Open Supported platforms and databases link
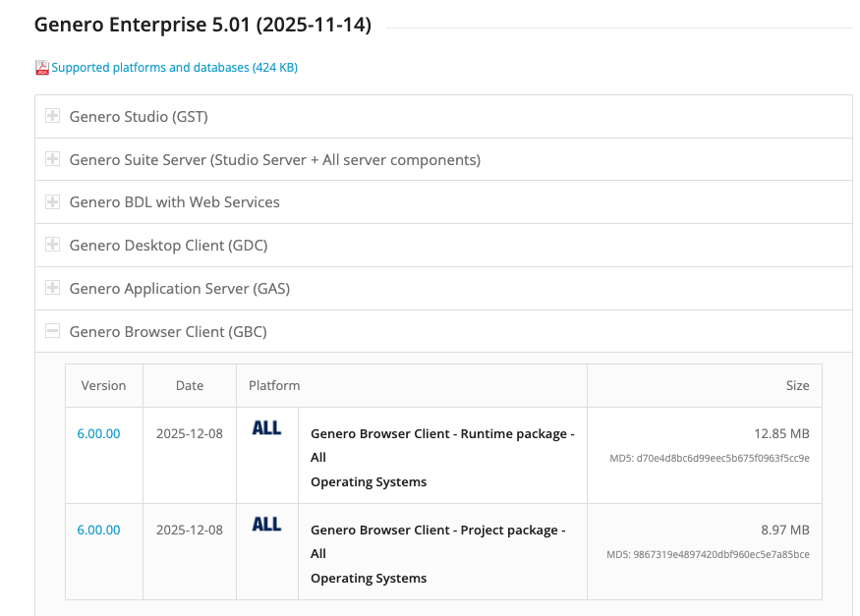 [174, 68]
